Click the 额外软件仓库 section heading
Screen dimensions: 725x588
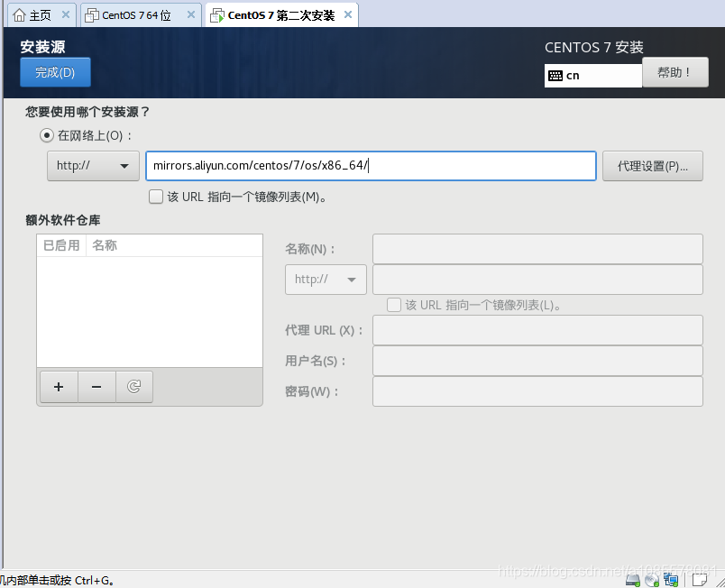pyautogui.click(x=63, y=220)
